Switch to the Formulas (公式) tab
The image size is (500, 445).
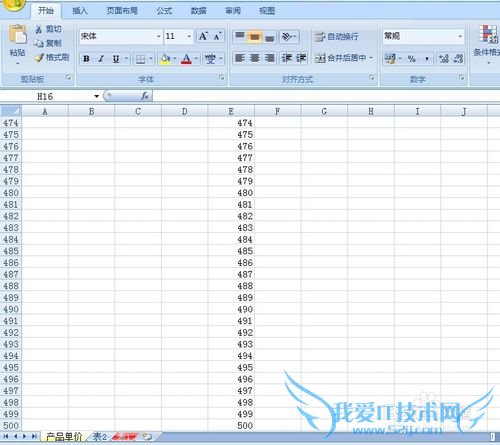[164, 11]
